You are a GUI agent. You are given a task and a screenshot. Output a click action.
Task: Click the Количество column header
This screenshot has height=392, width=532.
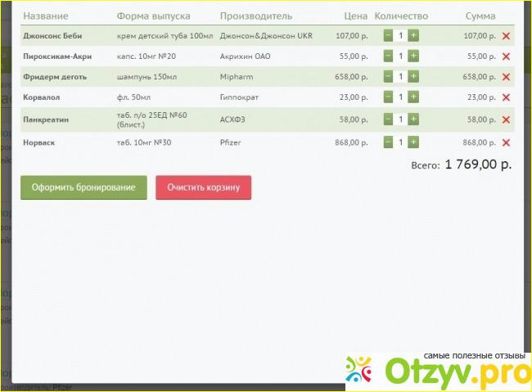(x=401, y=16)
